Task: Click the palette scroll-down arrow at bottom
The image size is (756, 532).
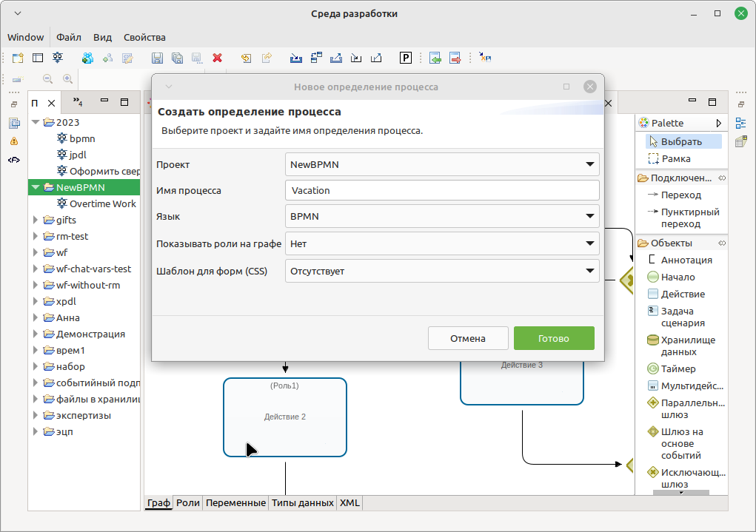Action: click(681, 493)
